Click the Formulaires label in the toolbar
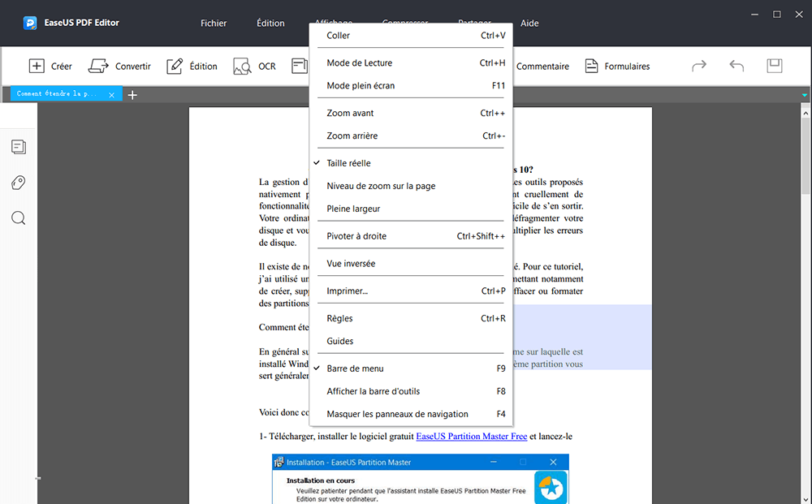 (627, 67)
